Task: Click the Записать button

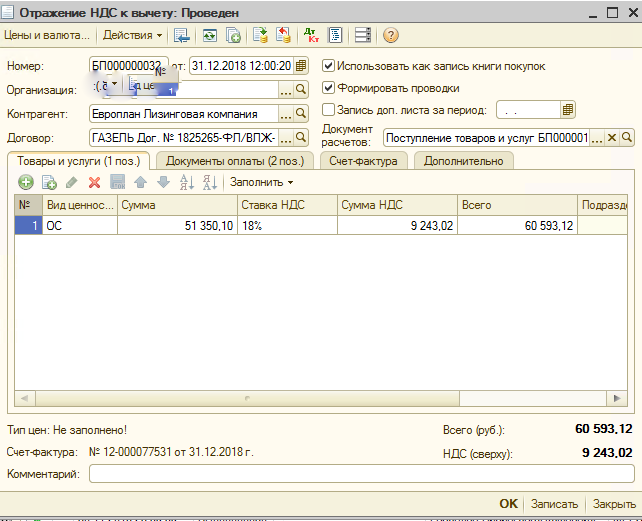Action: pyautogui.click(x=553, y=504)
